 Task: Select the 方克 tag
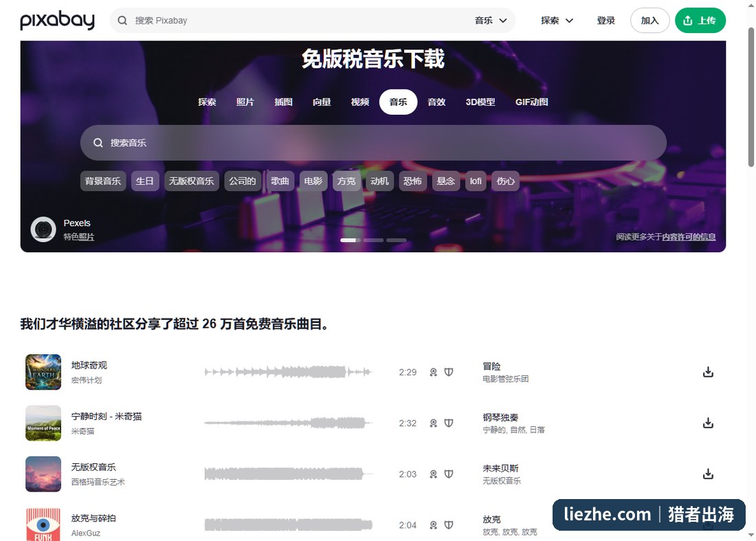click(346, 181)
